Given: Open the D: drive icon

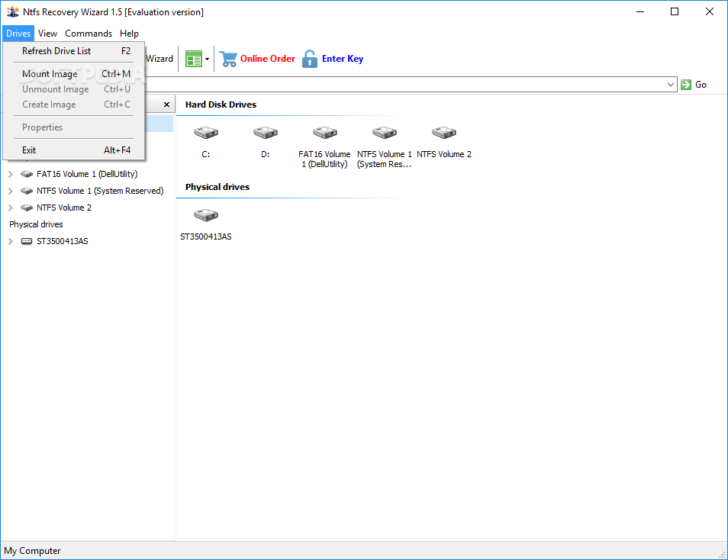Looking at the screenshot, I should (265, 133).
